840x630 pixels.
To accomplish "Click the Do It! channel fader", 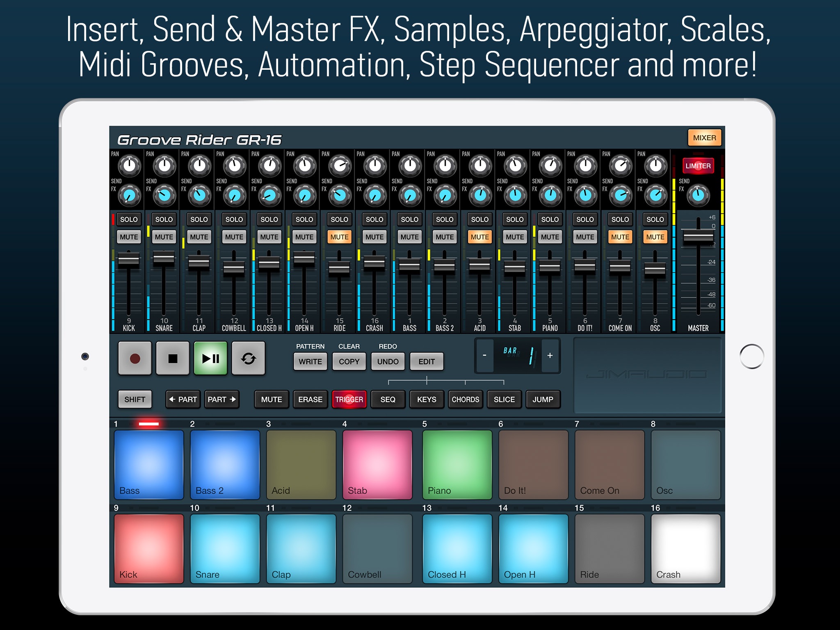I will (x=585, y=267).
